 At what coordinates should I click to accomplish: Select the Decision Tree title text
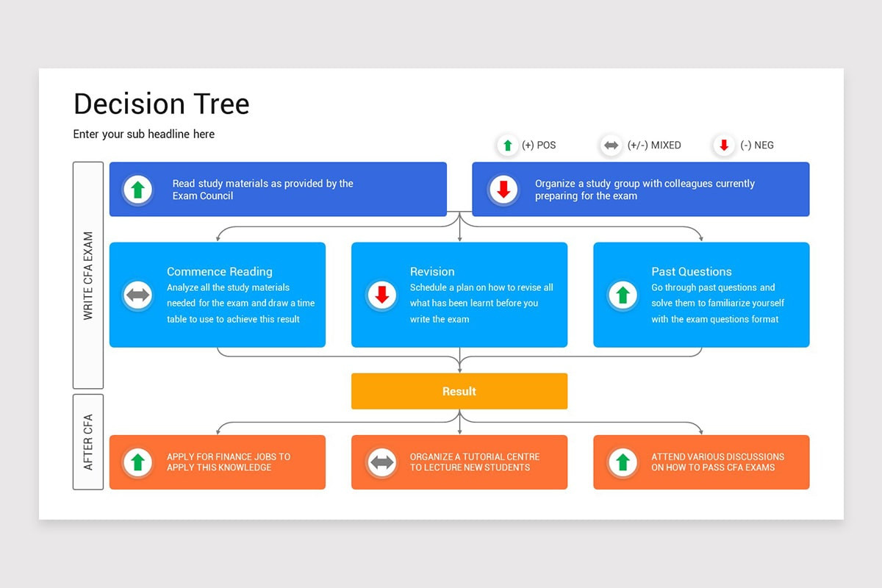(x=162, y=104)
